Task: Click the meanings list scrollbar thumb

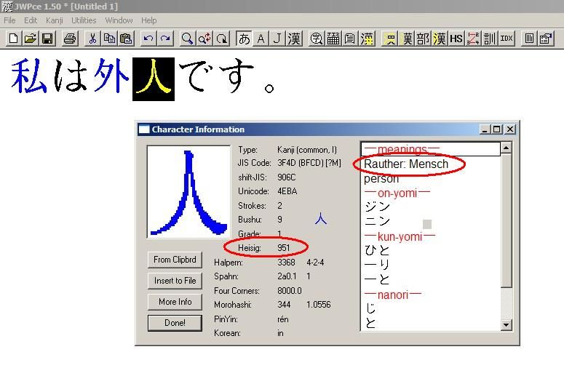Action: click(x=506, y=220)
